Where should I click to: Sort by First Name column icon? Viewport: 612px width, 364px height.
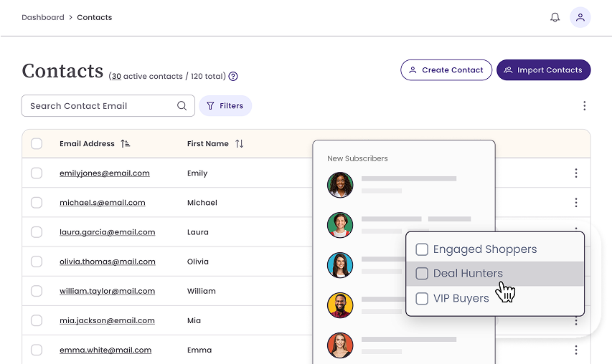point(239,144)
